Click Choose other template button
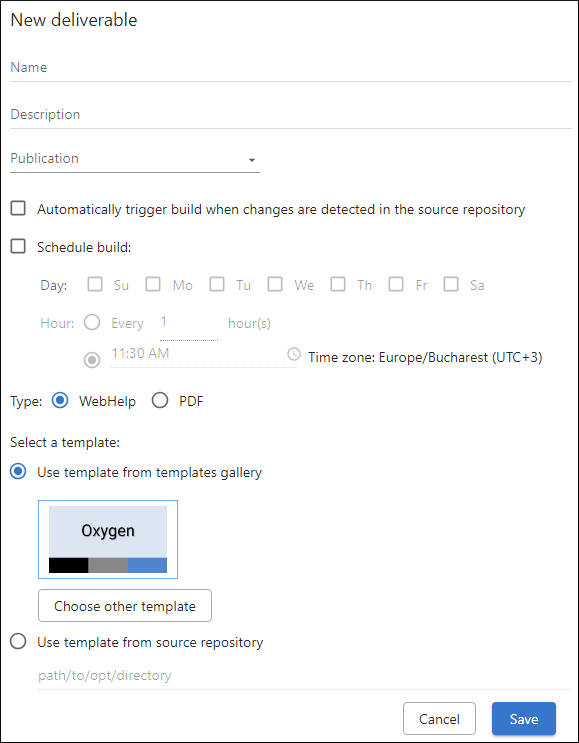This screenshot has height=743, width=579. [125, 606]
